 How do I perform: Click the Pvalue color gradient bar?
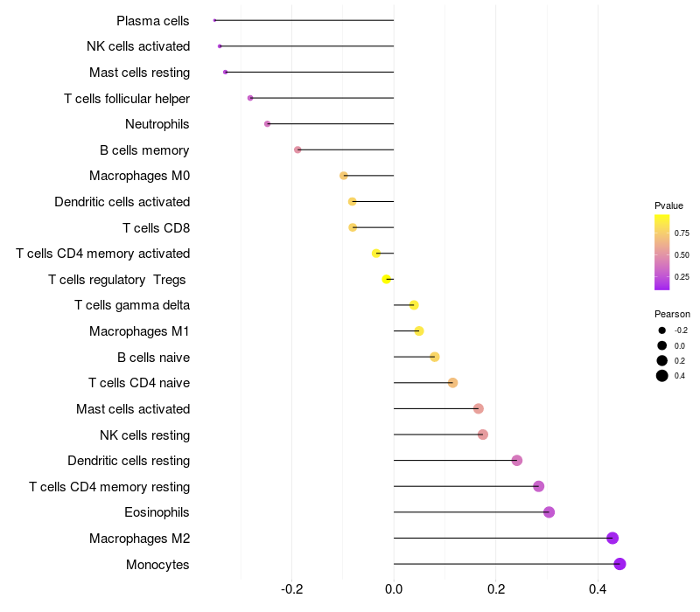[x=662, y=252]
